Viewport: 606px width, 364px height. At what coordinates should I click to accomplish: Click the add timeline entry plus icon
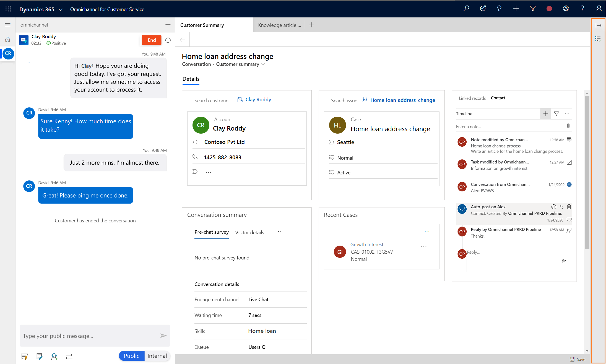[x=546, y=113]
